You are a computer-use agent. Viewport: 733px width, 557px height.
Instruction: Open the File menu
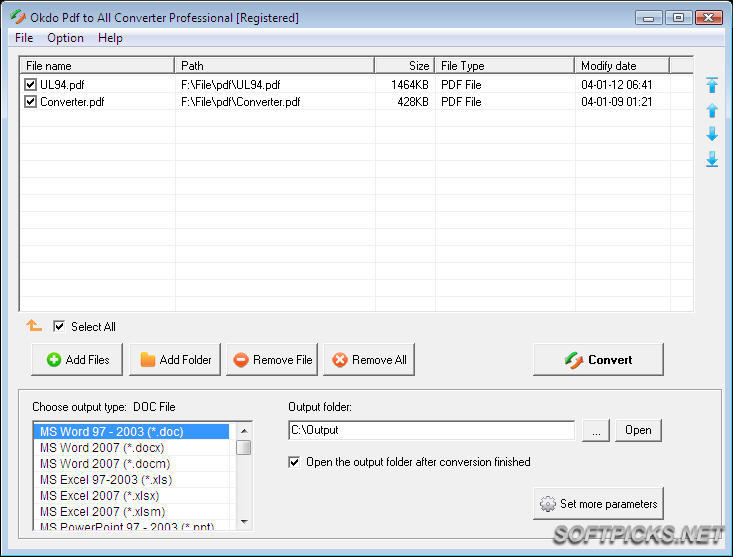click(x=24, y=38)
